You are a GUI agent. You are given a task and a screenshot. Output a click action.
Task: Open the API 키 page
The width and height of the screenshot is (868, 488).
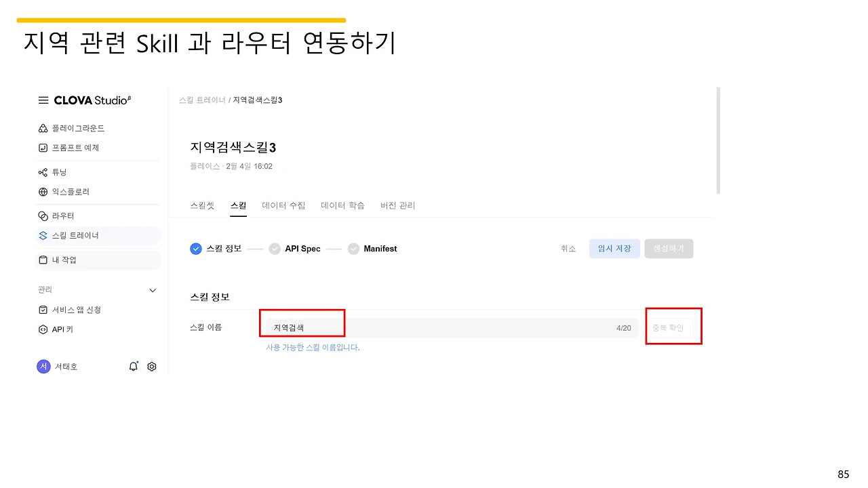coord(64,329)
